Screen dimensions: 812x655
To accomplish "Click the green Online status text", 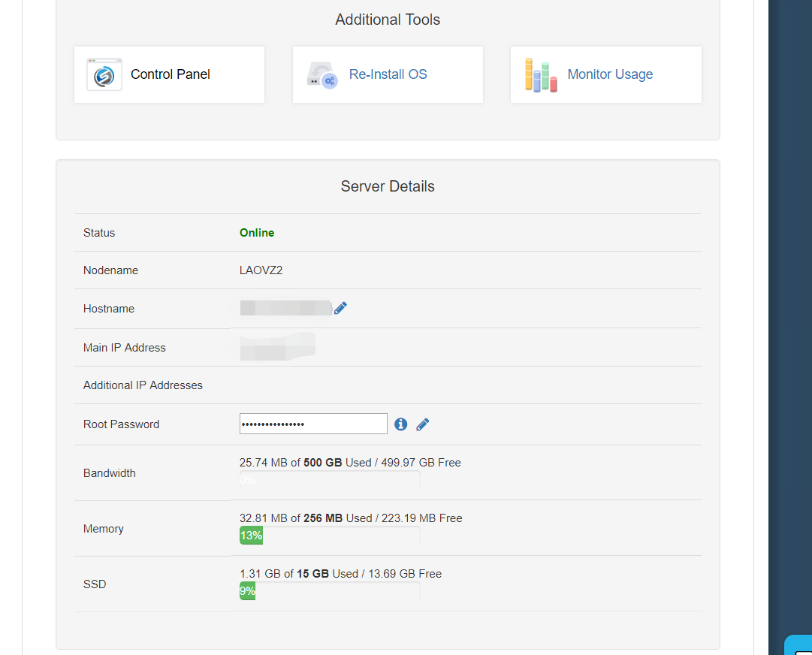I will tap(257, 233).
